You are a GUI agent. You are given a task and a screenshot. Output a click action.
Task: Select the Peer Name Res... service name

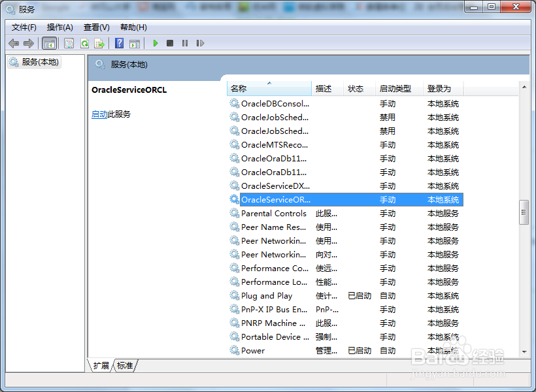tap(273, 227)
